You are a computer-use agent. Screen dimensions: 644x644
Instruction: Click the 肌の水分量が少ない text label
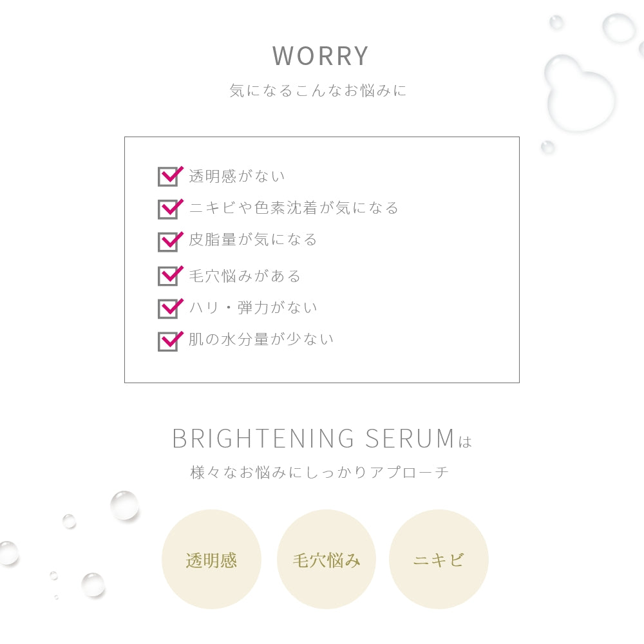coord(261,339)
